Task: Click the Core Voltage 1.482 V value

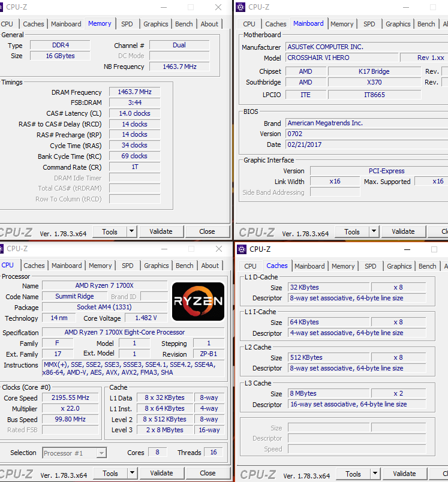Action: coord(146,318)
